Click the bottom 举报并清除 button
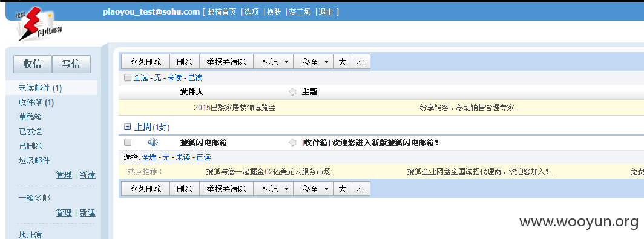This screenshot has width=644, height=239. coord(226,189)
